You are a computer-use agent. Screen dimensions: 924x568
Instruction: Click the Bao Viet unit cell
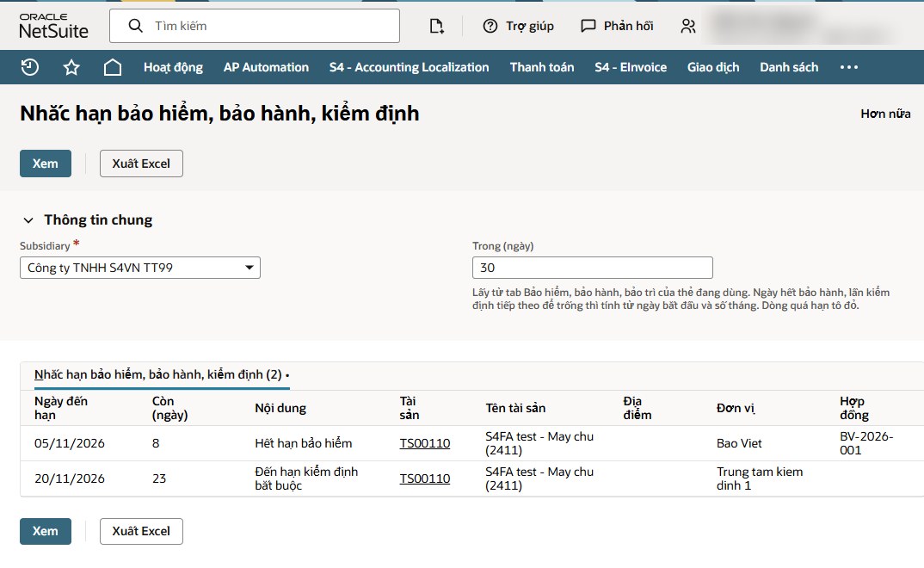(x=739, y=443)
